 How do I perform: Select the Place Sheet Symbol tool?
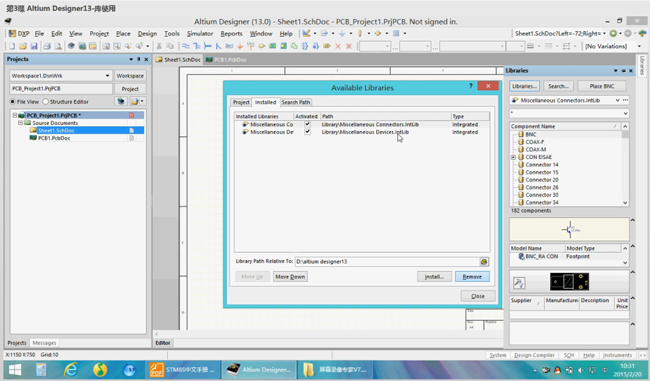(x=272, y=46)
